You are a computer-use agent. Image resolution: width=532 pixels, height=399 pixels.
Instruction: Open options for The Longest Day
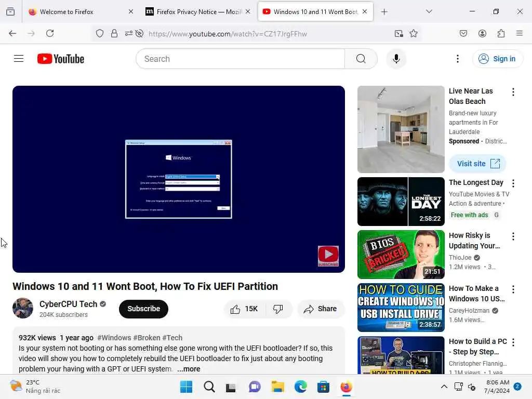(513, 183)
